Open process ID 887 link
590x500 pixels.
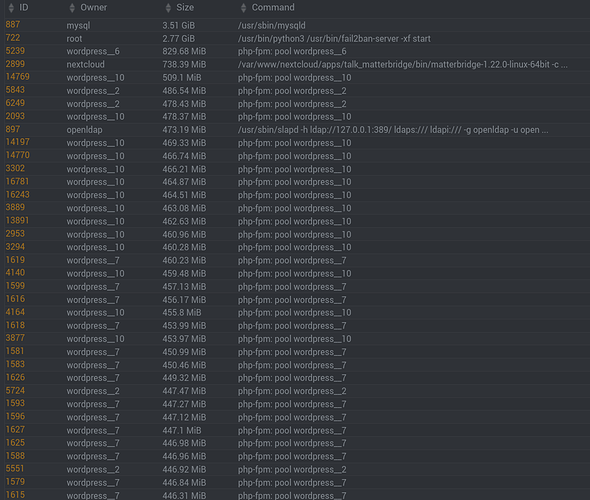tap(13, 25)
